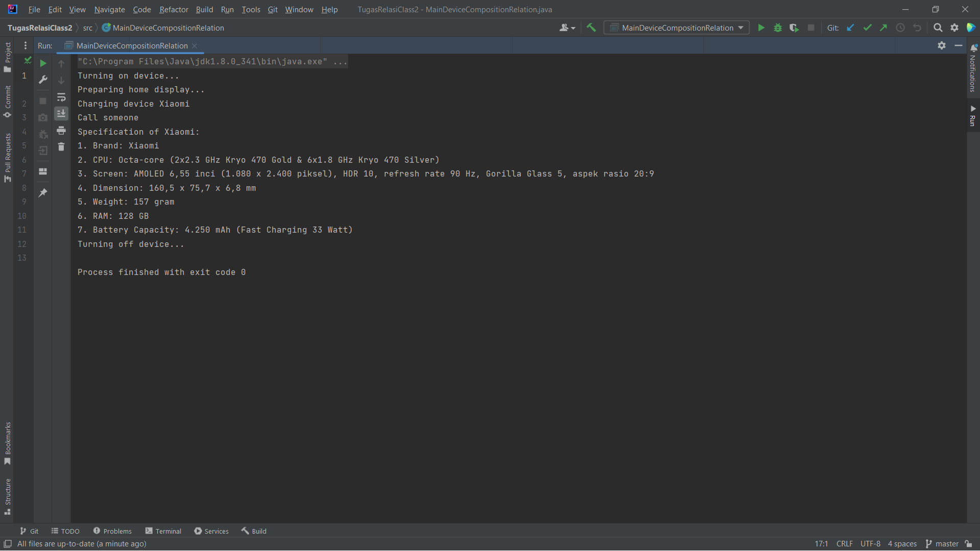
Task: Toggle soft-wrap in console output
Action: tap(61, 97)
